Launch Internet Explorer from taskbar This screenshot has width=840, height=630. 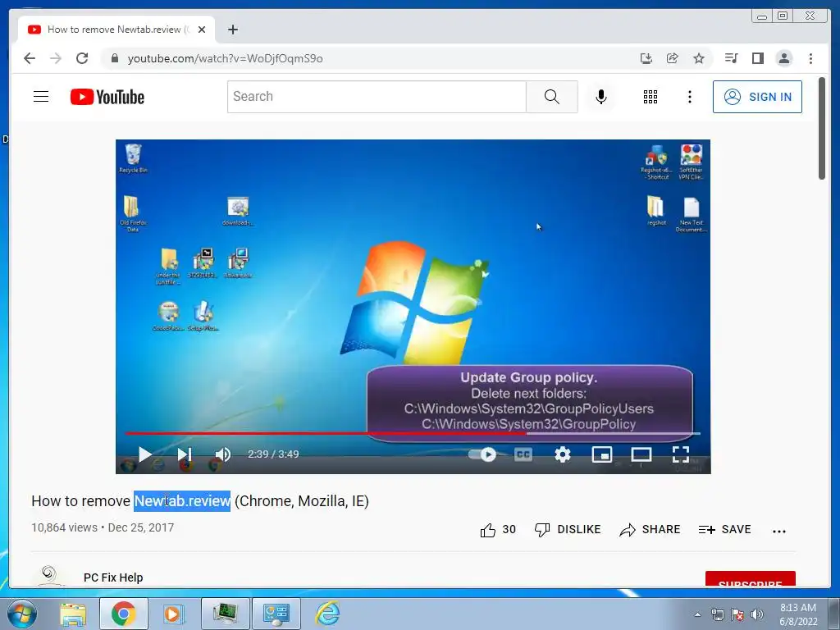coord(327,614)
